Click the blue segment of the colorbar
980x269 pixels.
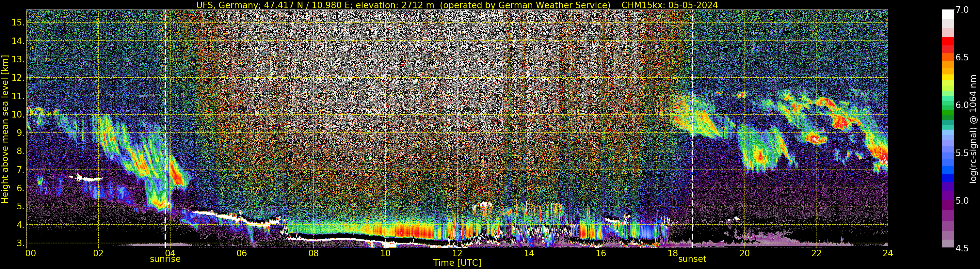[x=948, y=178]
